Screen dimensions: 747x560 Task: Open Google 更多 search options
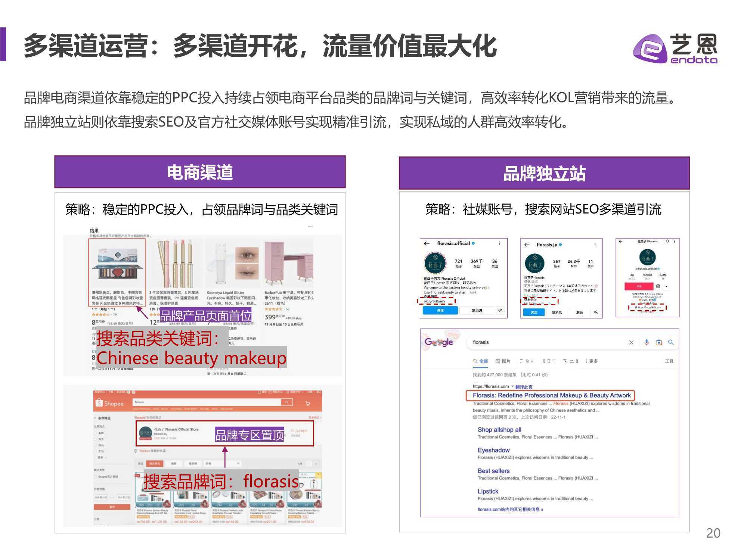point(592,361)
